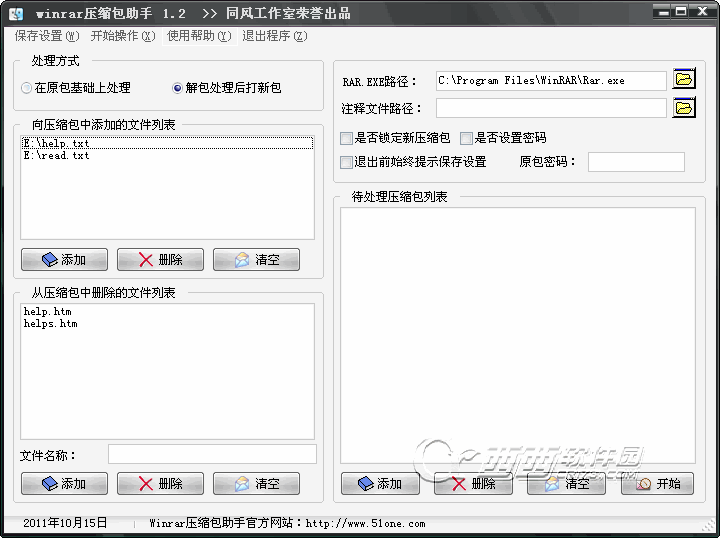Viewport: 720px width, 538px height.
Task: Select E:\read.txt in the add list
Action: coord(167,156)
